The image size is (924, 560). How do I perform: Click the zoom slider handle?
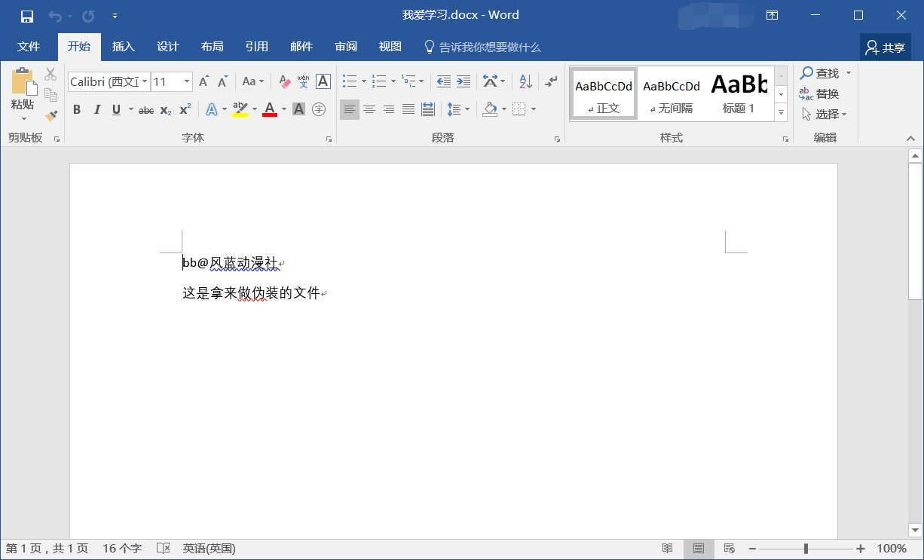(806, 549)
